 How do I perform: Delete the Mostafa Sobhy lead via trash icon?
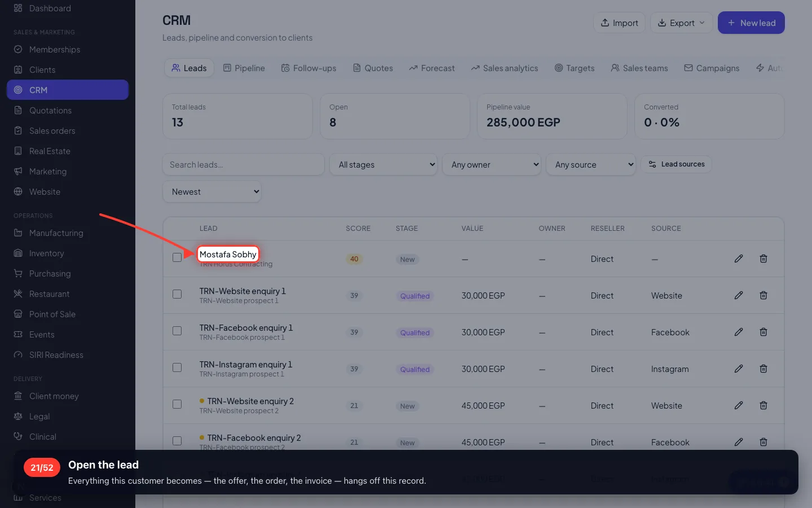[764, 259]
